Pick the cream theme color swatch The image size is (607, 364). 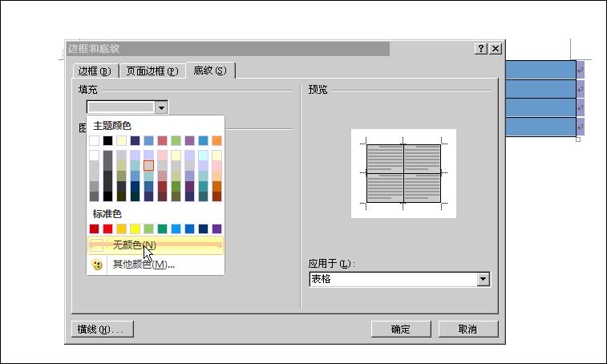click(x=121, y=140)
